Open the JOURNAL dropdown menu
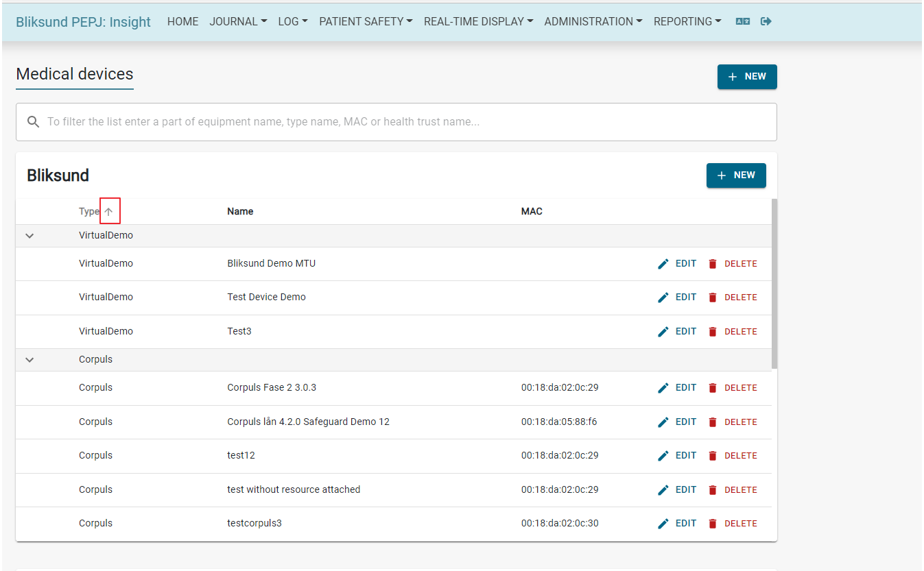 pos(238,21)
